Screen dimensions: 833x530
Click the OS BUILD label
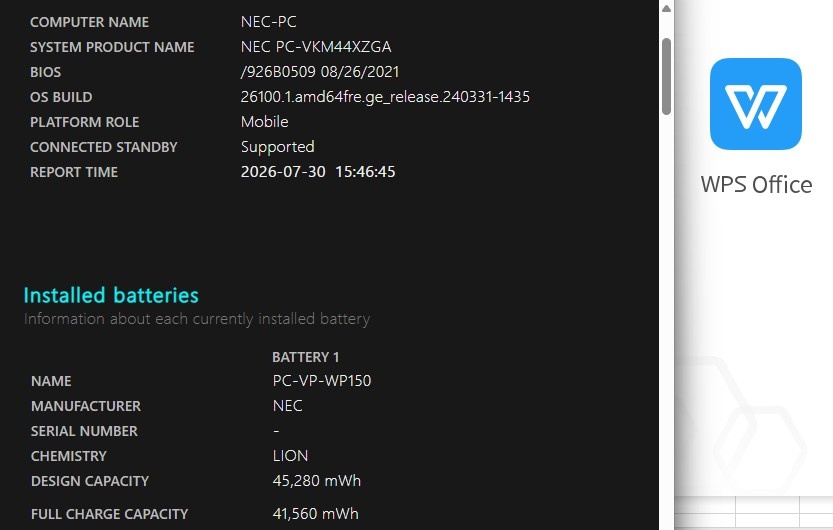tap(61, 97)
